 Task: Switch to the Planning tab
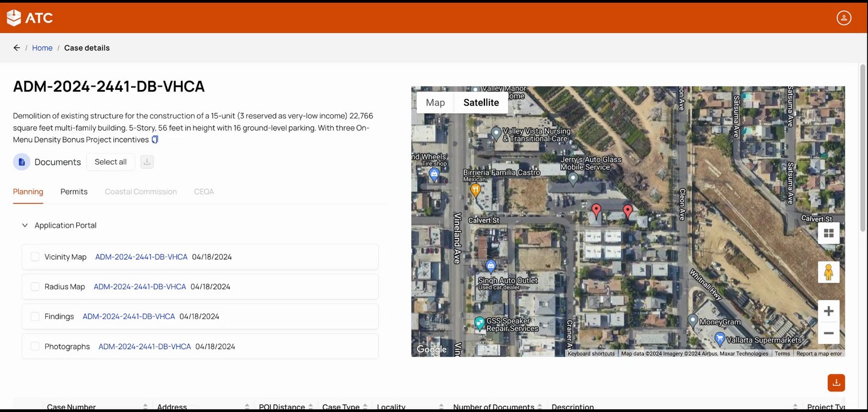click(x=28, y=192)
